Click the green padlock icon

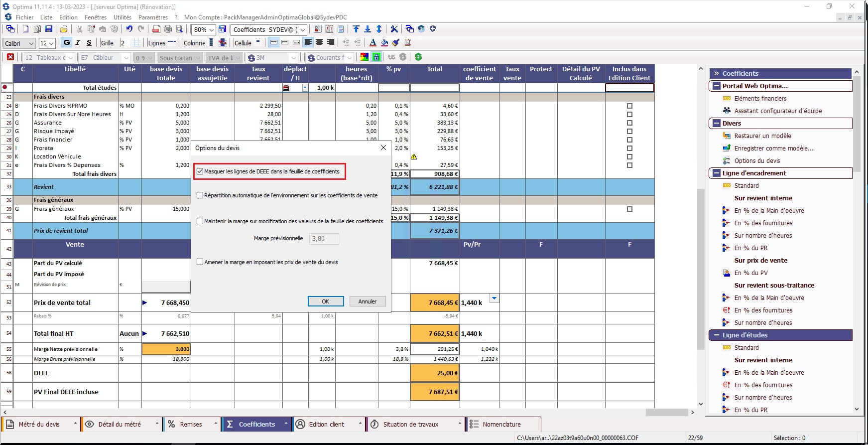click(x=376, y=57)
